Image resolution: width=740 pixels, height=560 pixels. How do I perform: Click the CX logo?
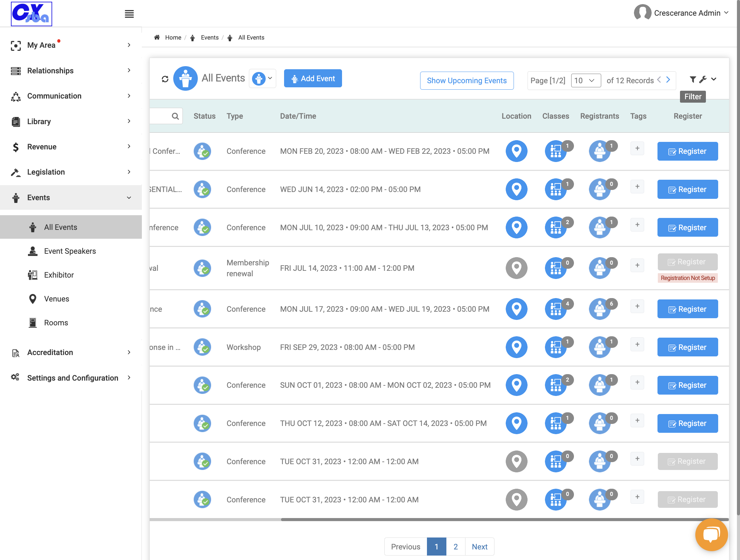(x=31, y=14)
